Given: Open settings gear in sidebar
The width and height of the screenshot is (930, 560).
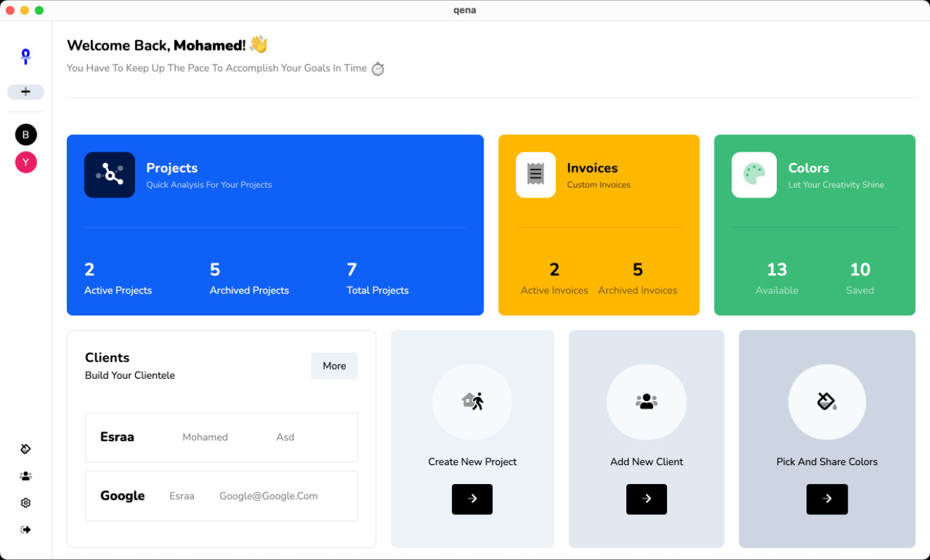Looking at the screenshot, I should coord(26,503).
